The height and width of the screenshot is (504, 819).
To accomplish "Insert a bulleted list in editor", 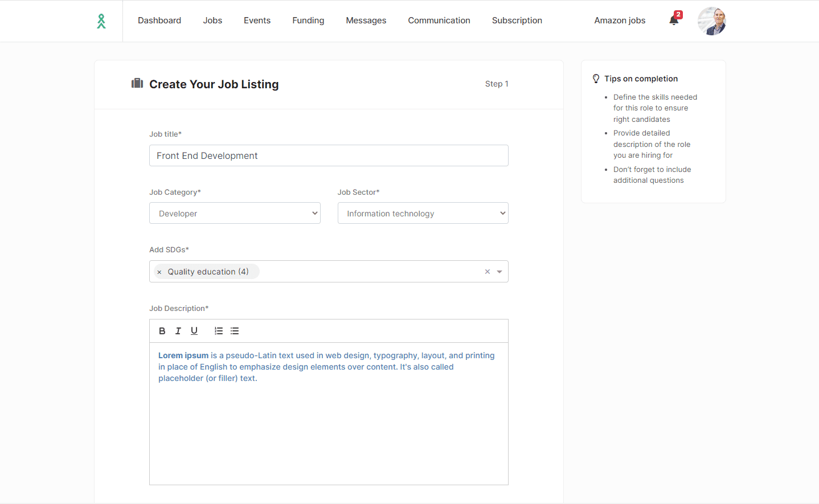I will tap(235, 331).
